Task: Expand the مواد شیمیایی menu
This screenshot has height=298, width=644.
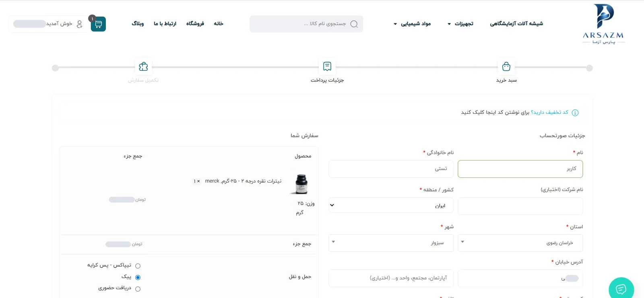Action: pyautogui.click(x=412, y=24)
